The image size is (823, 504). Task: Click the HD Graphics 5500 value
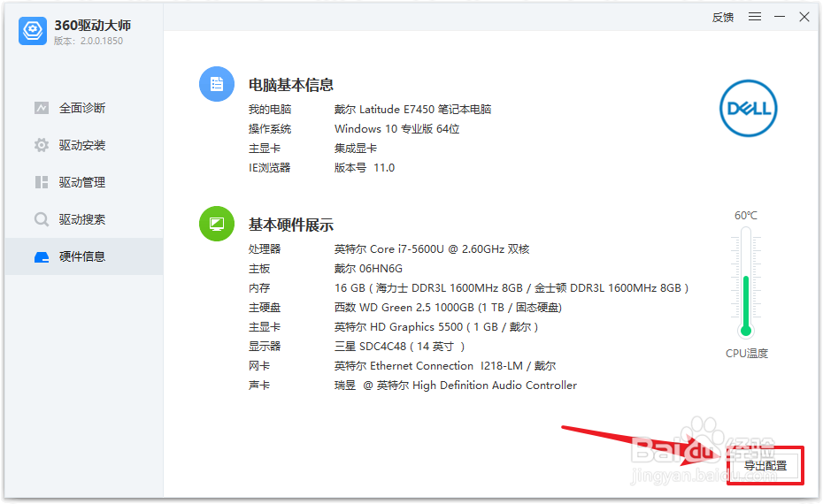pyautogui.click(x=436, y=327)
